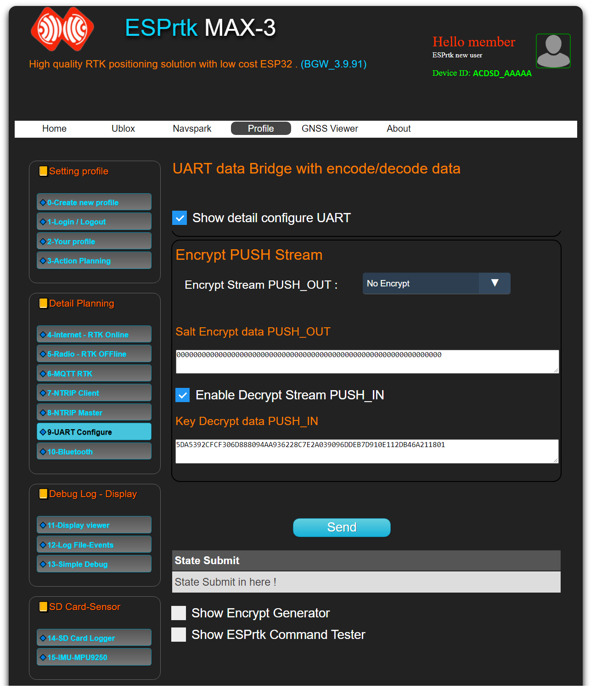Image resolution: width=596 pixels, height=700 pixels.
Task: Click diamond icon beside 9-UART Configure
Action: point(43,432)
